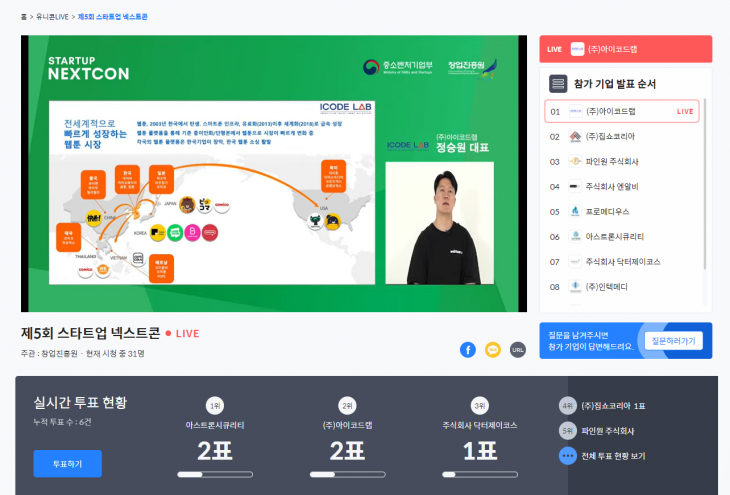Click the list icon beside 참가 기업 발표 순서
The image size is (730, 495).
pyautogui.click(x=559, y=83)
